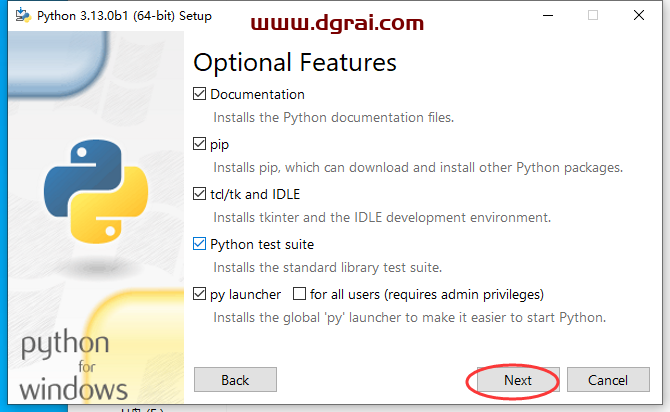Click the 'Optional Features' heading
670x412 pixels.
click(295, 62)
